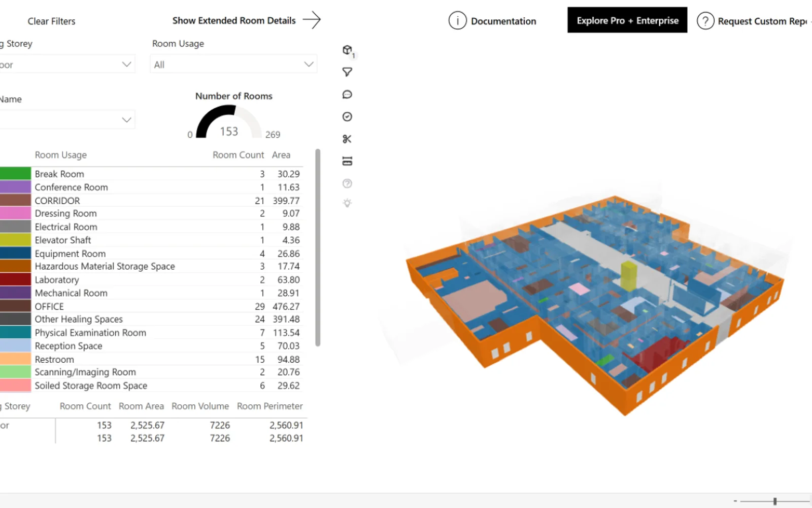
Task: Click the Room Volume column header
Action: tap(200, 406)
